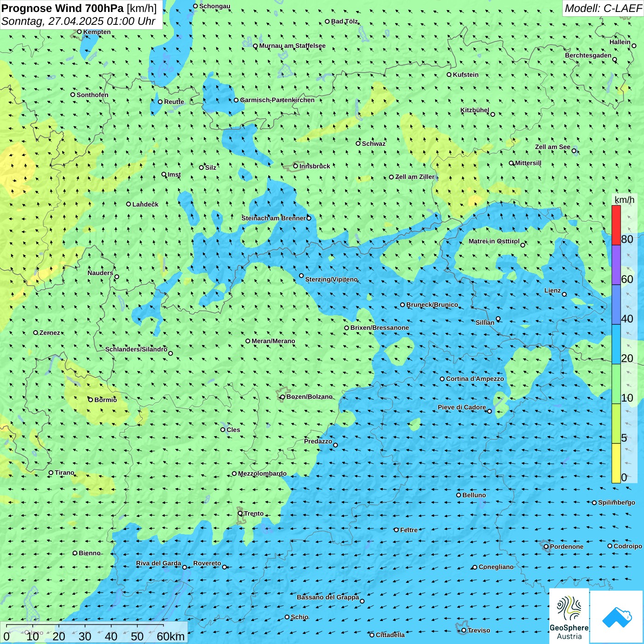Select the green 10–20 km/h legend swatch
The image size is (644, 644).
pyautogui.click(x=616, y=384)
